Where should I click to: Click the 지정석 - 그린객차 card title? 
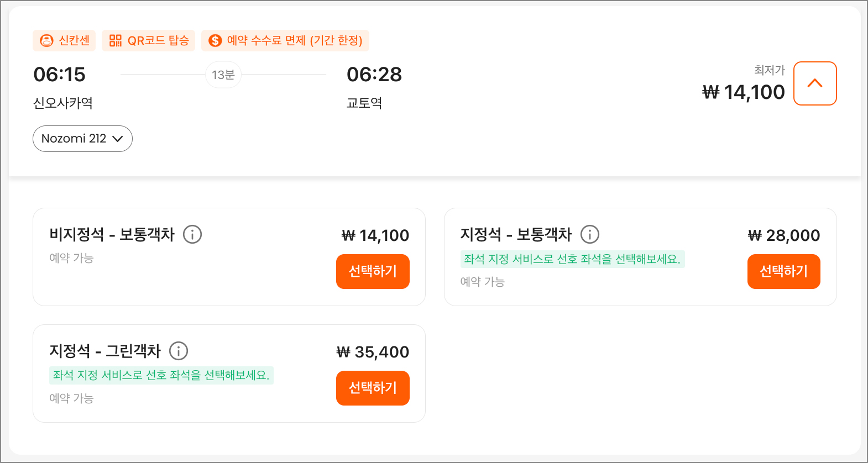(105, 351)
